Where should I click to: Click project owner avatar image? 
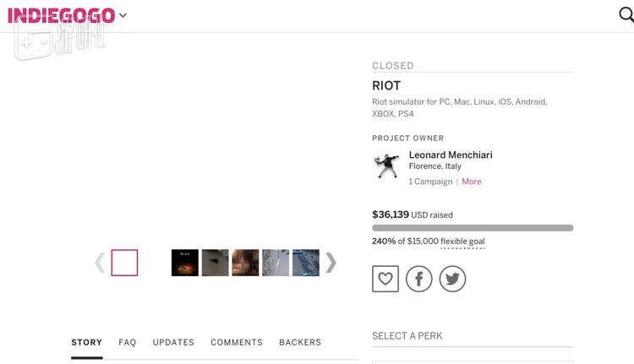386,166
